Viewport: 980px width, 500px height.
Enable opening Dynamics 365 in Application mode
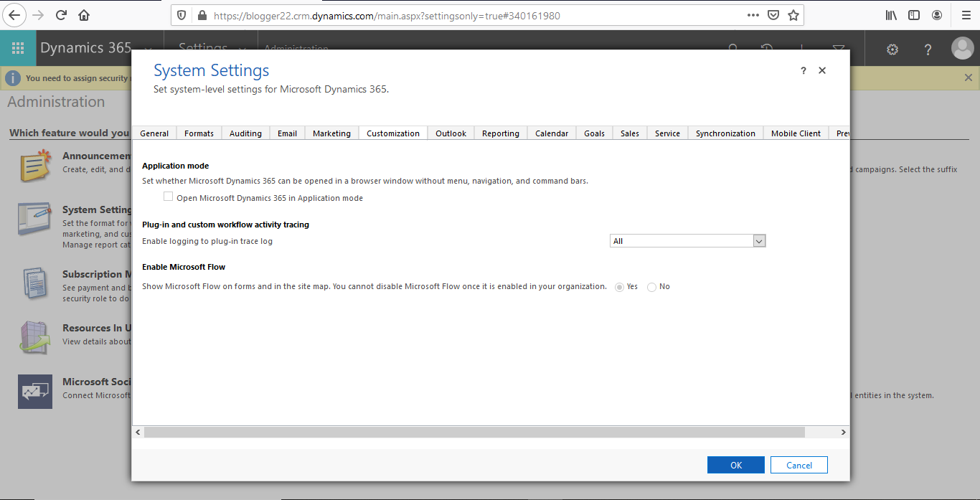[168, 196]
